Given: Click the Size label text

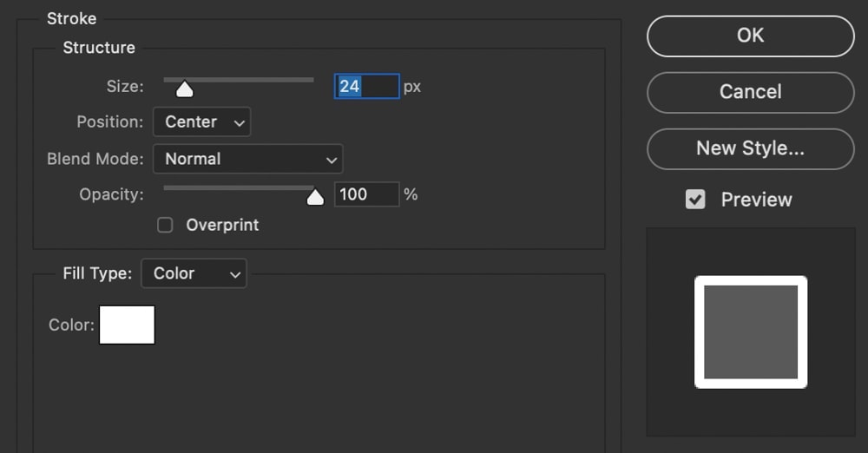Looking at the screenshot, I should [125, 87].
